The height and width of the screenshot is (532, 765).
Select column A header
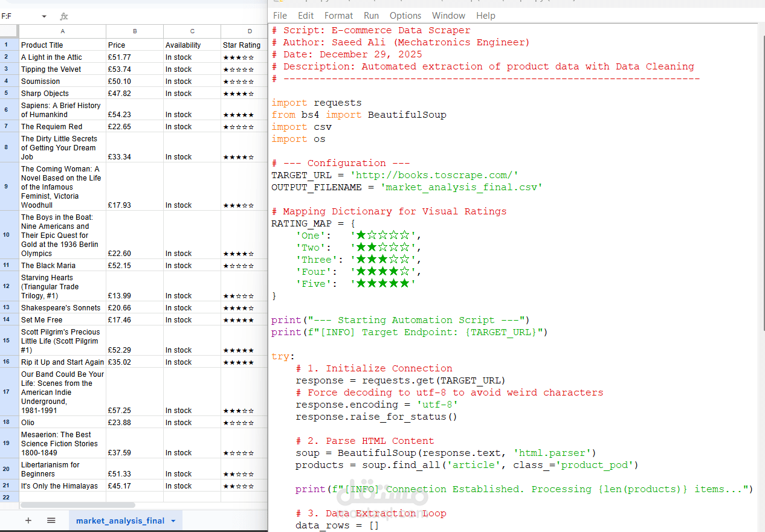coord(63,31)
